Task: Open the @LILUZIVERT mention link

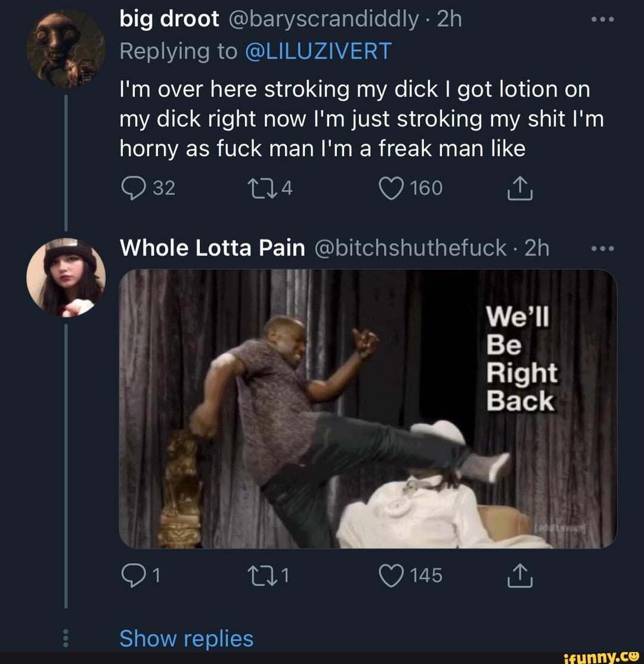Action: pyautogui.click(x=318, y=51)
